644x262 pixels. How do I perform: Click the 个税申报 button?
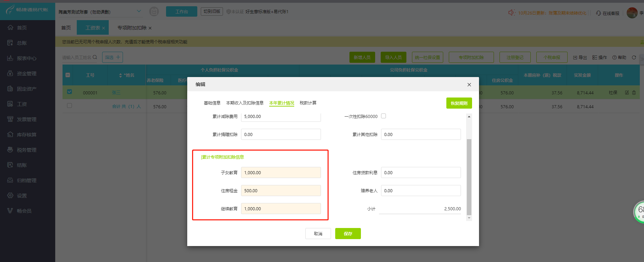(552, 57)
